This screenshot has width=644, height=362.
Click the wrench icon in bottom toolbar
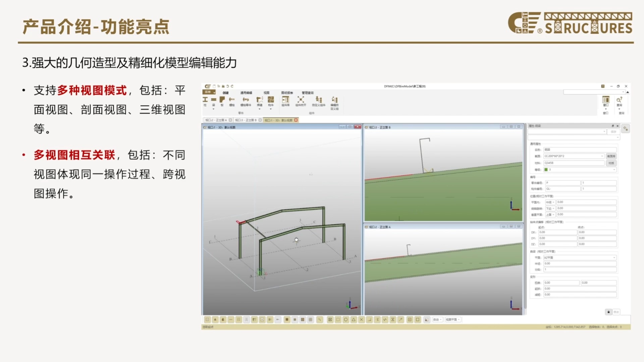point(320,320)
